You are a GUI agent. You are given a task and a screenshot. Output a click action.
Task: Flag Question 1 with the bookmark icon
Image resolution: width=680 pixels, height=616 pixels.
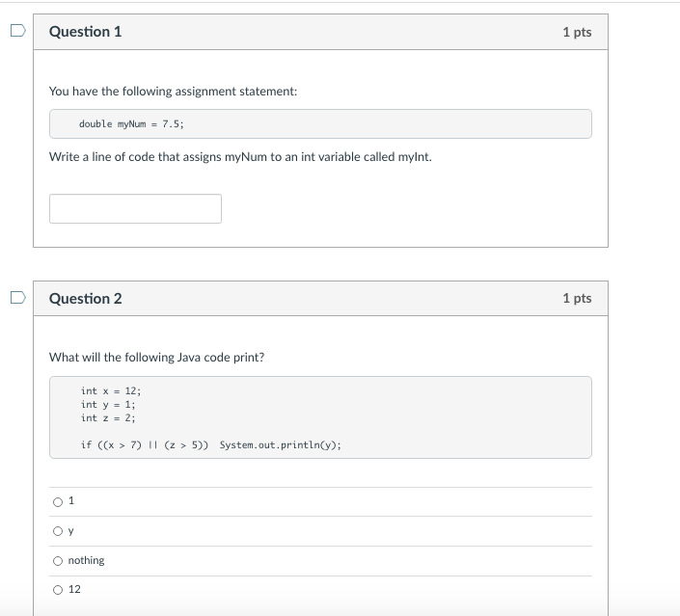click(x=17, y=31)
